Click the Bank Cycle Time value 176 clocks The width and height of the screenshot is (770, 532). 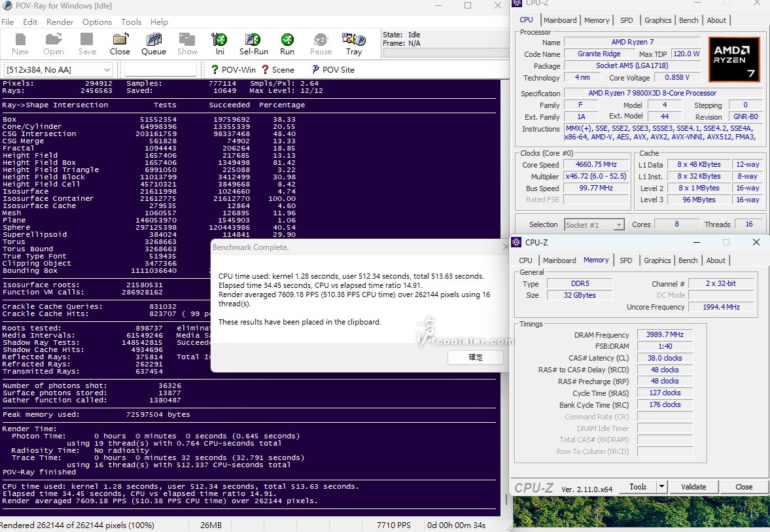(665, 405)
